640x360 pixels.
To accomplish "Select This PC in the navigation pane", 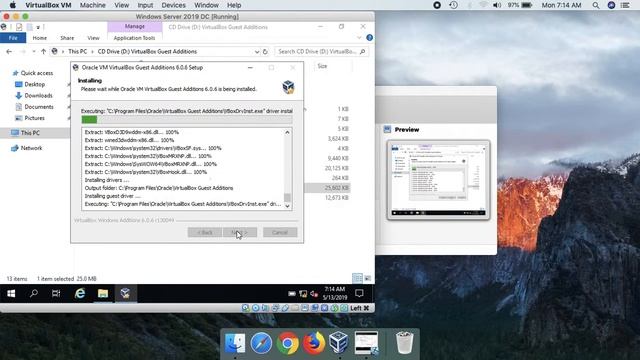I will coord(30,133).
